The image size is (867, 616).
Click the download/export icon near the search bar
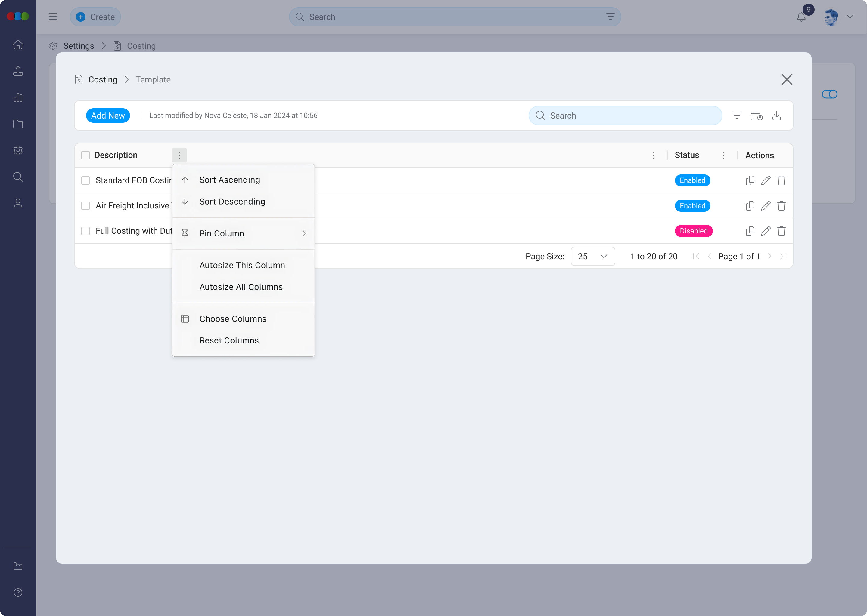(x=777, y=116)
